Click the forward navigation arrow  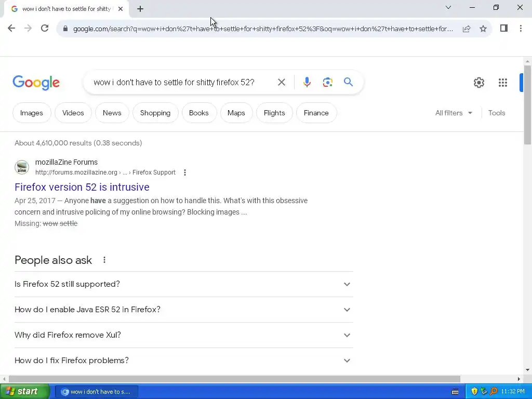click(28, 28)
